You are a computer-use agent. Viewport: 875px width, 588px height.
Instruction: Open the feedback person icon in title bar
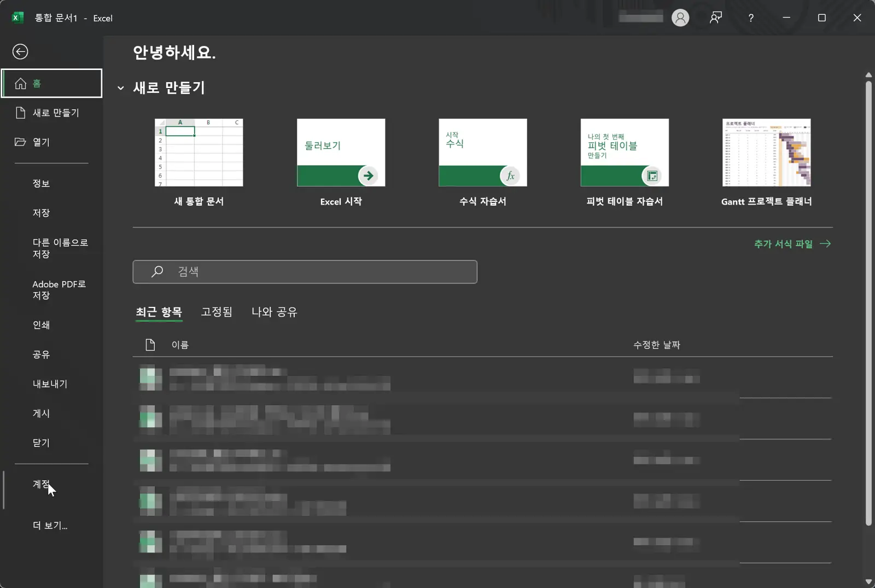tap(715, 18)
